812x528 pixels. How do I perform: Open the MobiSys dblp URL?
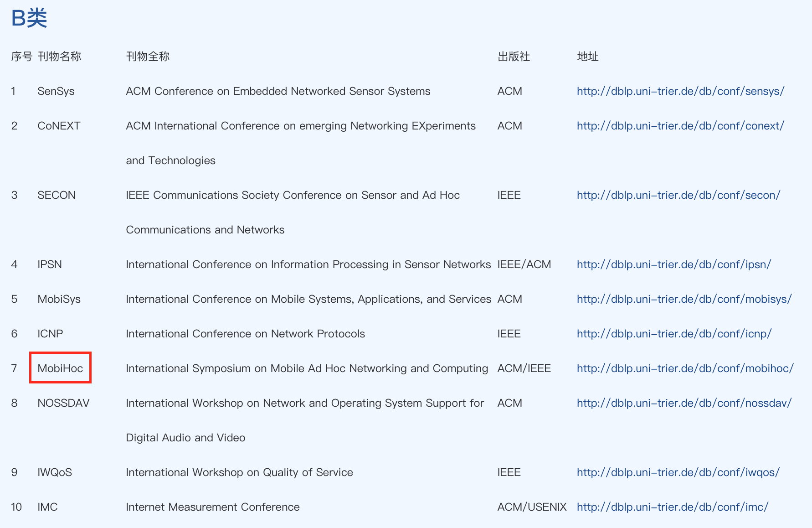[684, 299]
